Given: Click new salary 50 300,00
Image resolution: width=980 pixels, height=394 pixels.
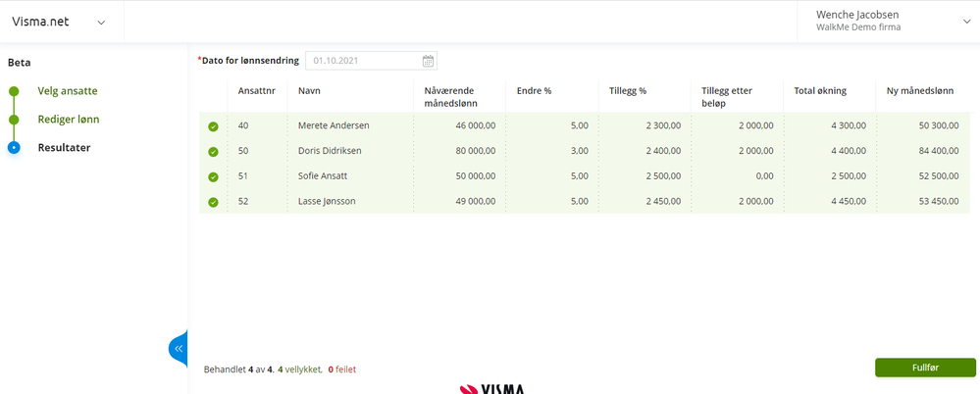Looking at the screenshot, I should (938, 125).
